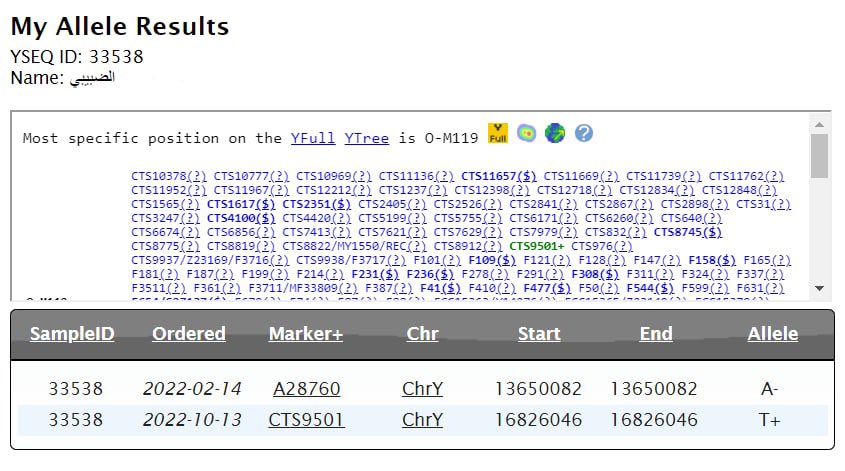The image size is (845, 471).
Task: Open the A28760 marker link
Action: tap(307, 389)
